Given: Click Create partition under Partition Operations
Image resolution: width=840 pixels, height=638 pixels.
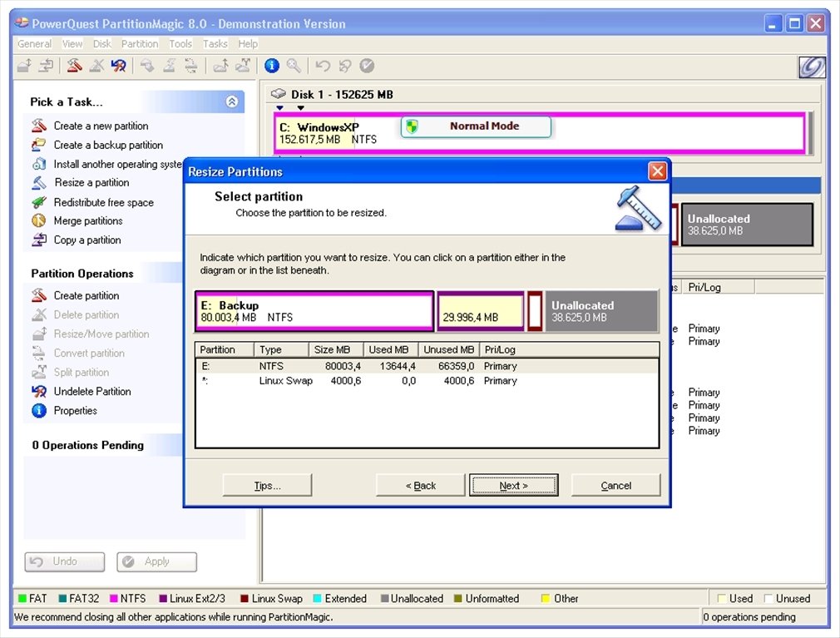Looking at the screenshot, I should coord(86,295).
